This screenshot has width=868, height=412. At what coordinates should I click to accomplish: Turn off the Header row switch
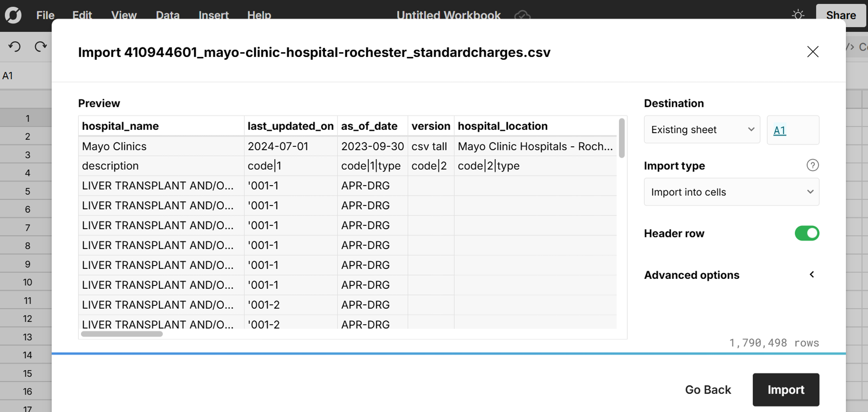807,233
